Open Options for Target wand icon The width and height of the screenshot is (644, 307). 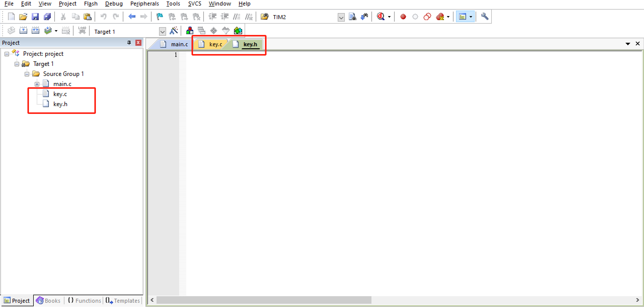point(174,31)
